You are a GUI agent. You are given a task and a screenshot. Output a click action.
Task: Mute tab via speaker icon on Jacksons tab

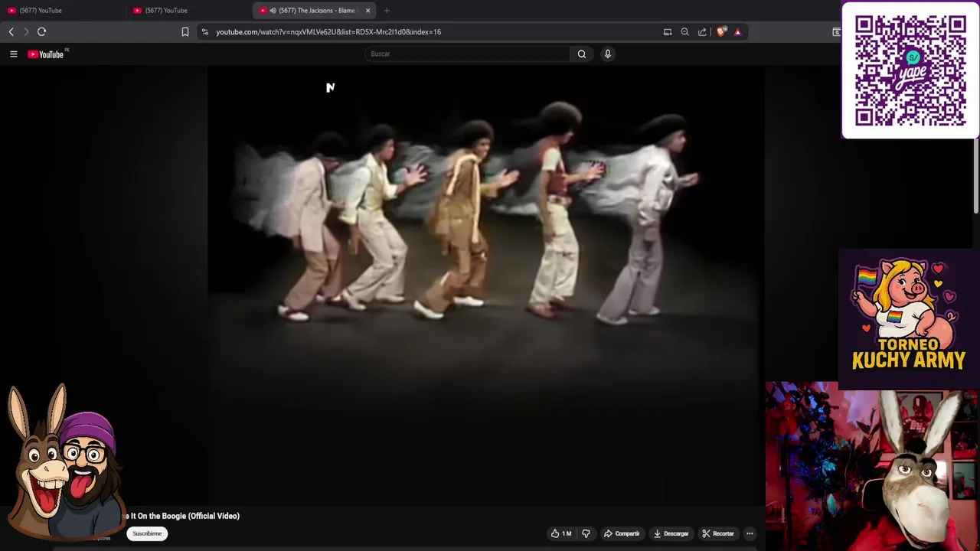[273, 10]
